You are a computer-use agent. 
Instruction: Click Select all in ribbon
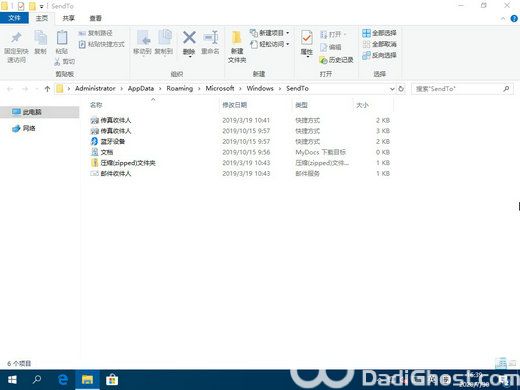tap(379, 33)
